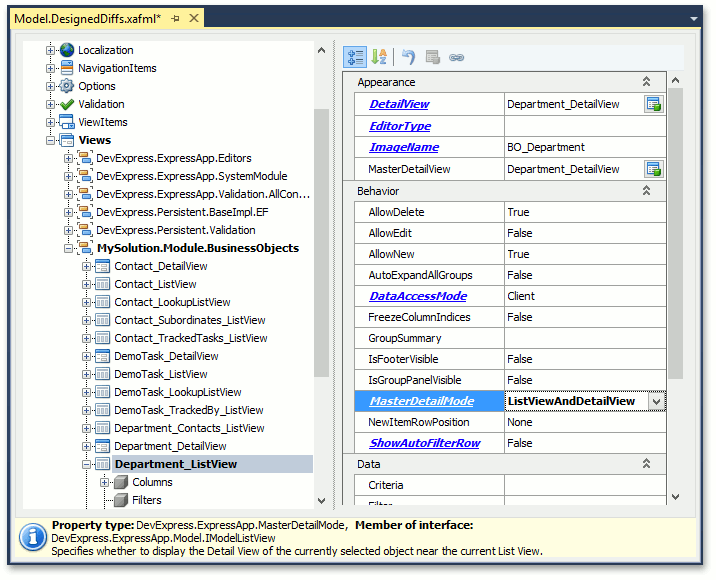Screen dimensions: 716x580
Task: Expand the Columns node
Action: tap(104, 482)
